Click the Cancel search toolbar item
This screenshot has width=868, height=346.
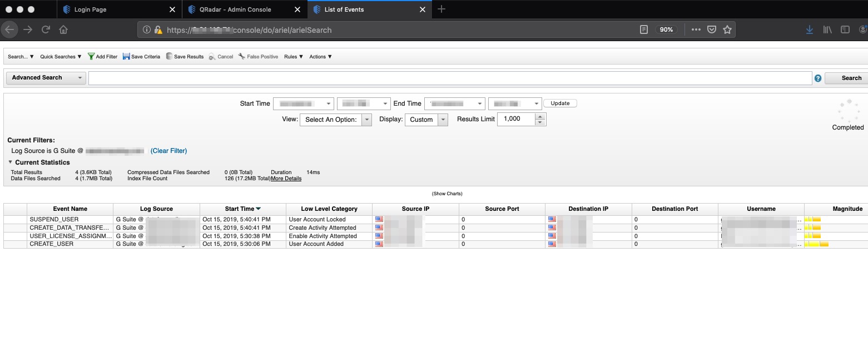[x=221, y=57]
